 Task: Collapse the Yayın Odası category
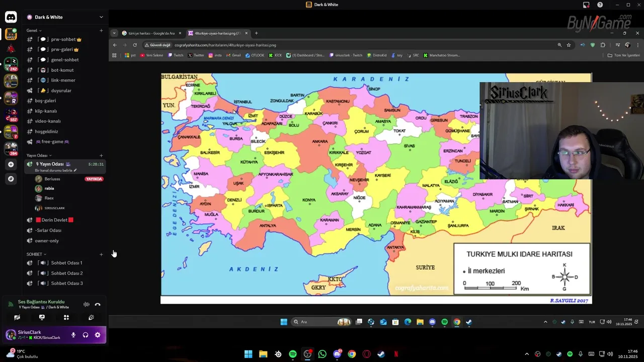coord(39,155)
